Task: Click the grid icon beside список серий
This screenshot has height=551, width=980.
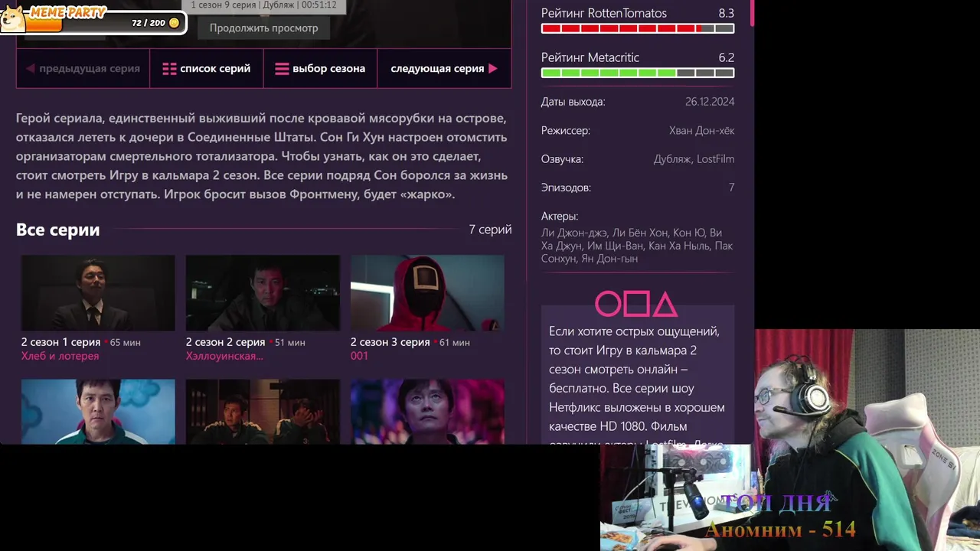Action: pos(169,69)
